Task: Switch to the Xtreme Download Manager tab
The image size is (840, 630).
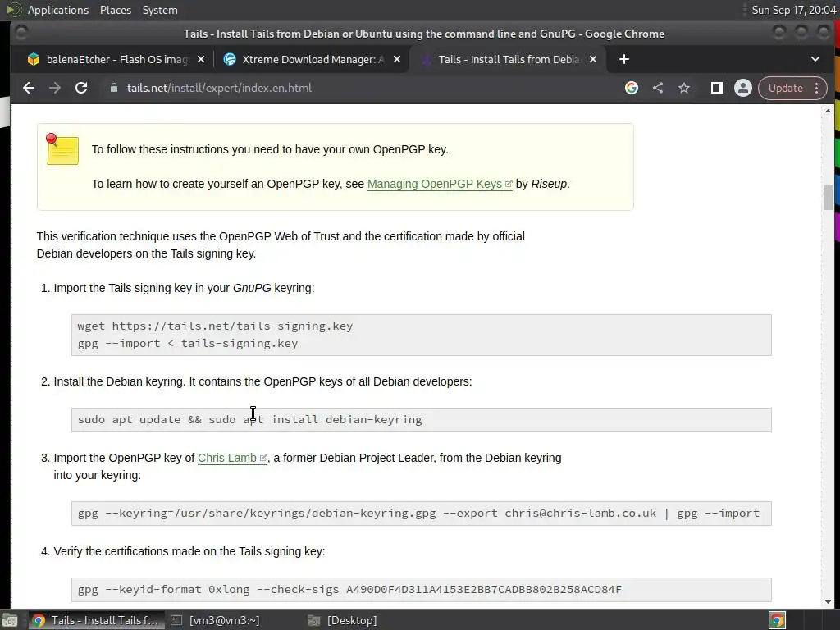Action: pos(312,59)
